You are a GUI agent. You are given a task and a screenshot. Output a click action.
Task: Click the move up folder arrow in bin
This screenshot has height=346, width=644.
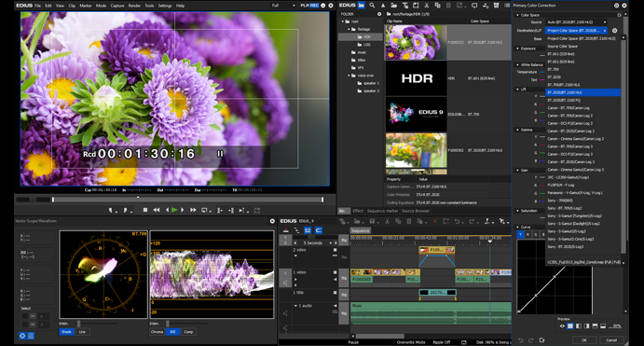click(383, 6)
